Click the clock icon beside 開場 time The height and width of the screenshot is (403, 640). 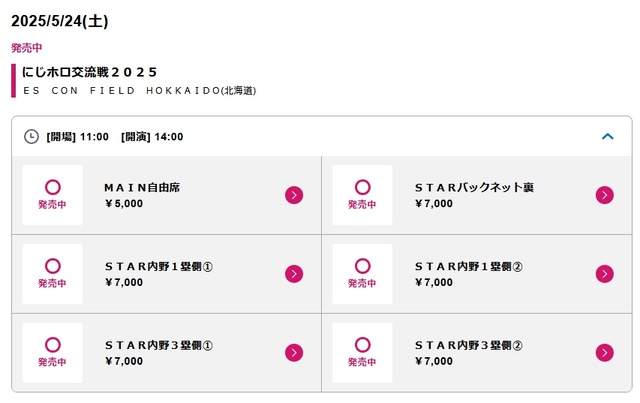(31, 137)
